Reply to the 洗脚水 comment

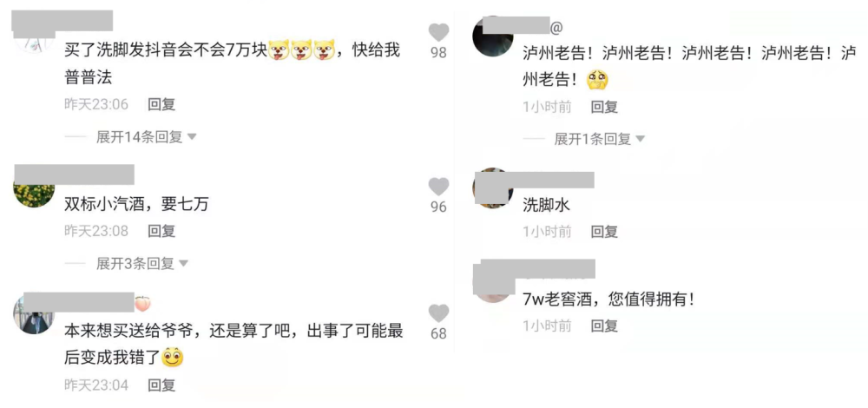coord(604,232)
